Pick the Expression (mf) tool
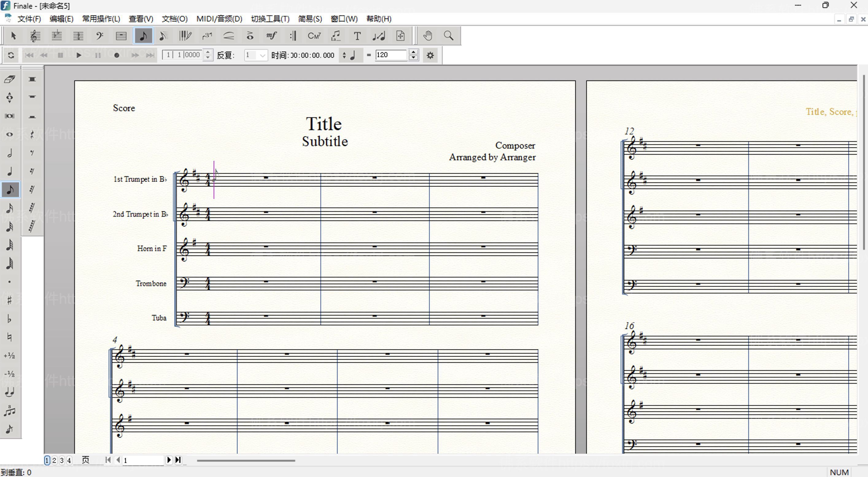 pos(271,36)
